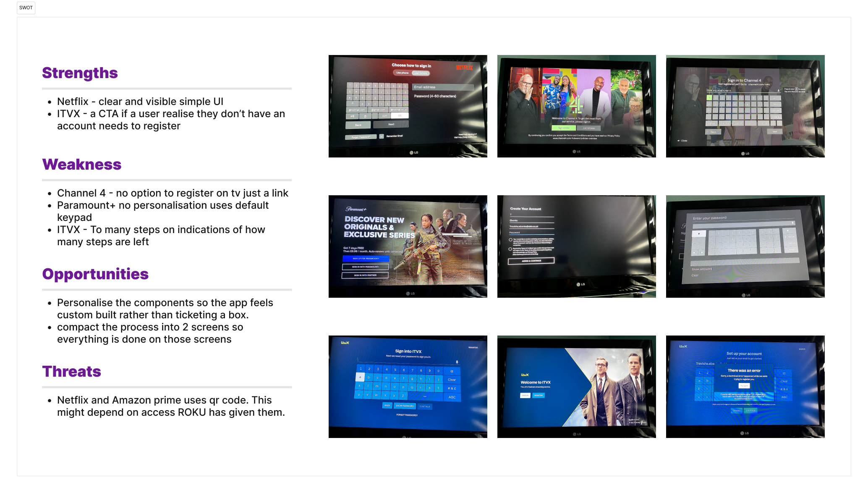The width and height of the screenshot is (868, 493).
Task: Click the Opportunities heading
Action: pos(95,274)
